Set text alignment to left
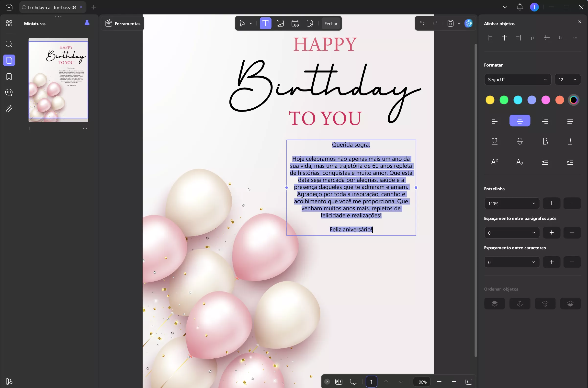The height and width of the screenshot is (388, 588). pos(495,121)
